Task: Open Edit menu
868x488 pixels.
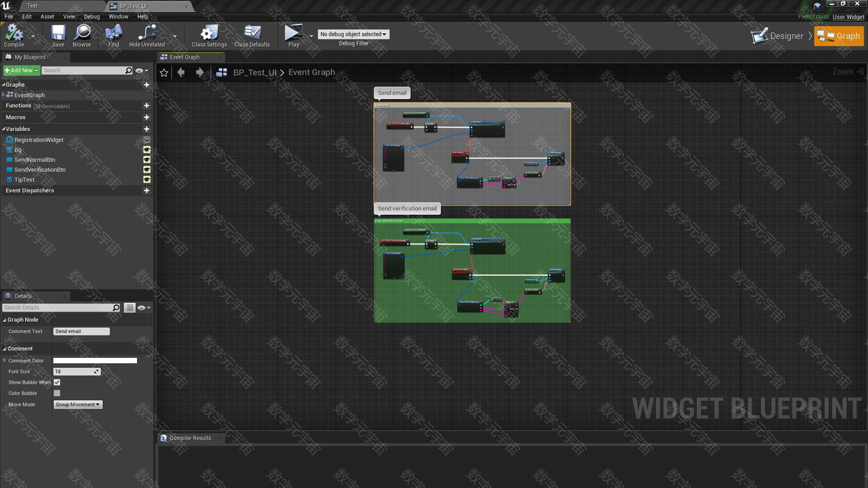Action: pyautogui.click(x=27, y=16)
